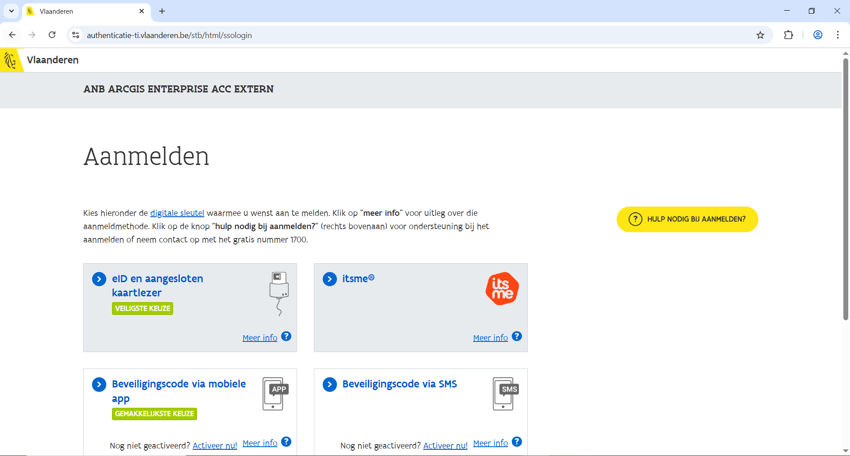Click the browser forward arrow

(32, 35)
